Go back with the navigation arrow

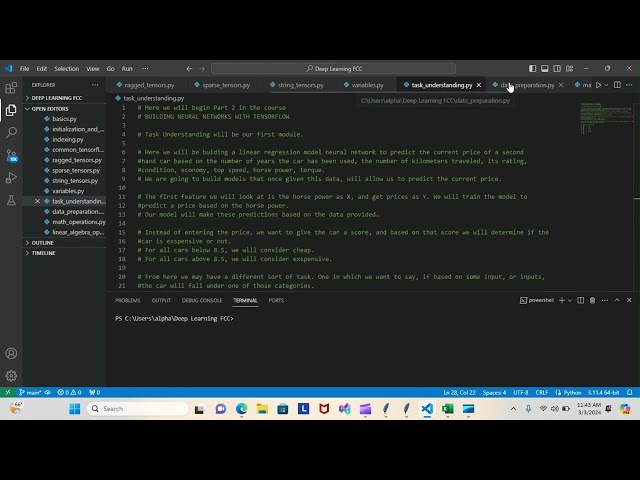[x=189, y=69]
